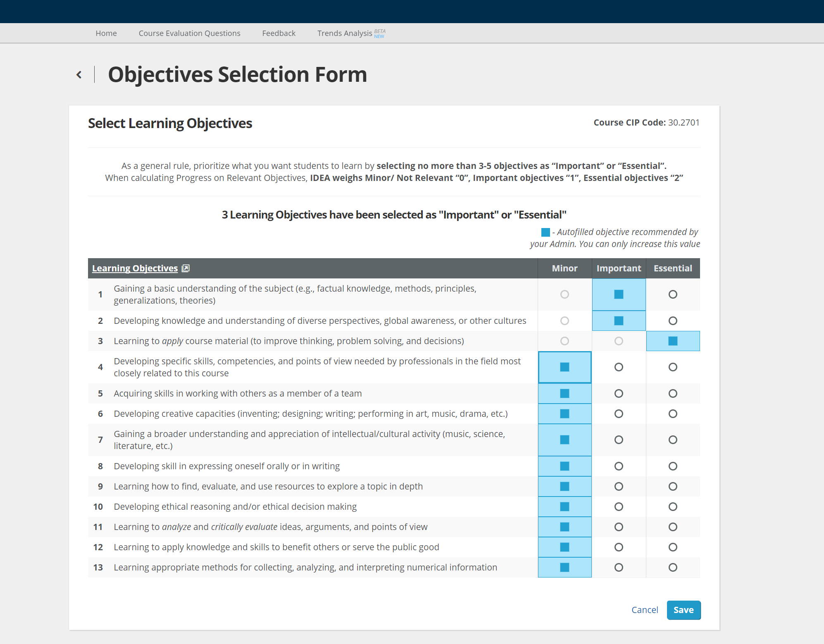This screenshot has height=644, width=824.
Task: Open Trends Analysis beta tab
Action: pos(345,33)
